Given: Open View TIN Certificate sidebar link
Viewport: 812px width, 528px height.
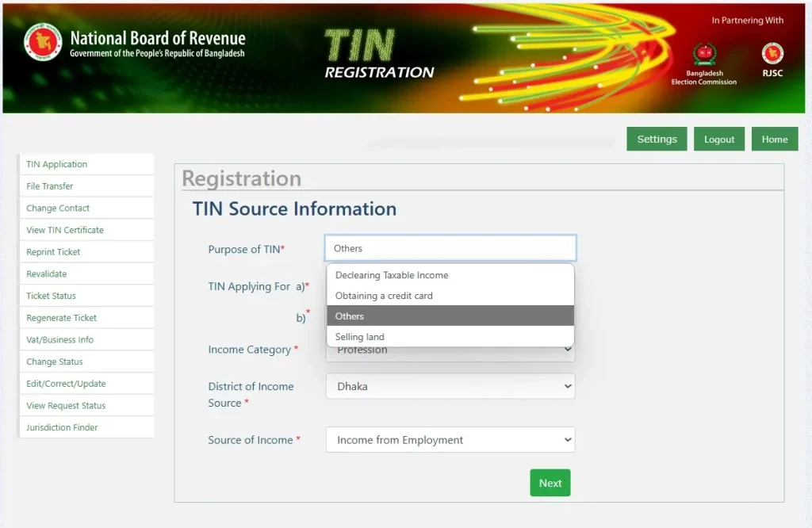Looking at the screenshot, I should click(65, 230).
